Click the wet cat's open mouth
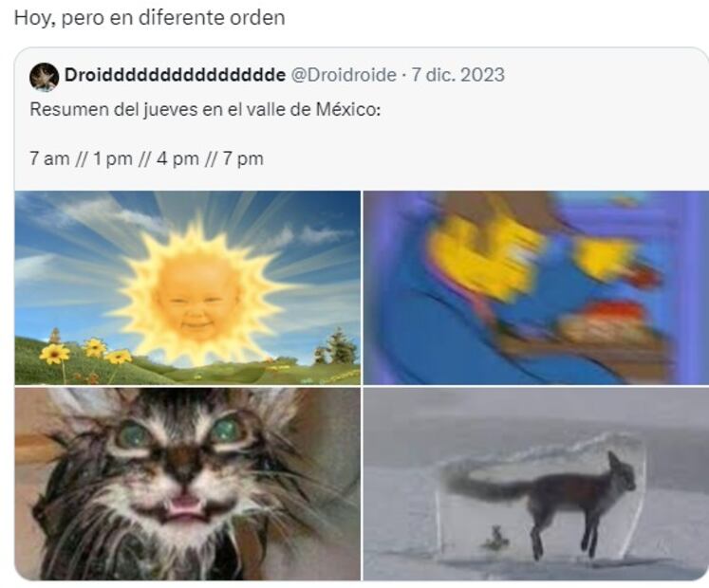The width and height of the screenshot is (709, 588). tap(185, 507)
